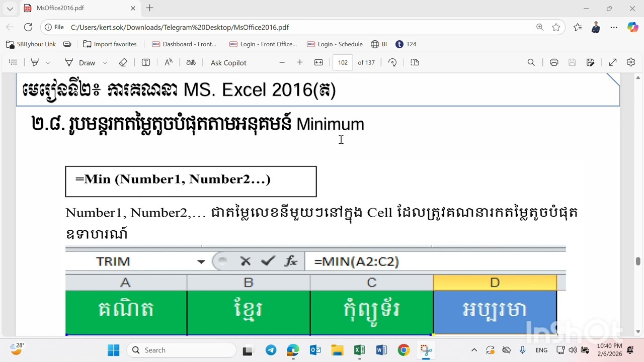
Task: Expand the tab actions menu chevron
Action: (10, 8)
